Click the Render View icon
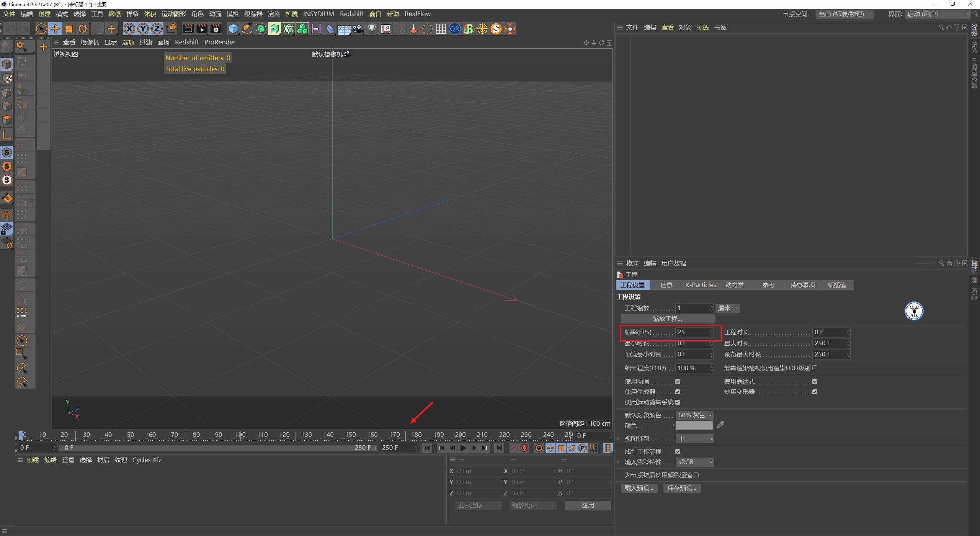Screen dimensions: 980x536 click(188, 29)
